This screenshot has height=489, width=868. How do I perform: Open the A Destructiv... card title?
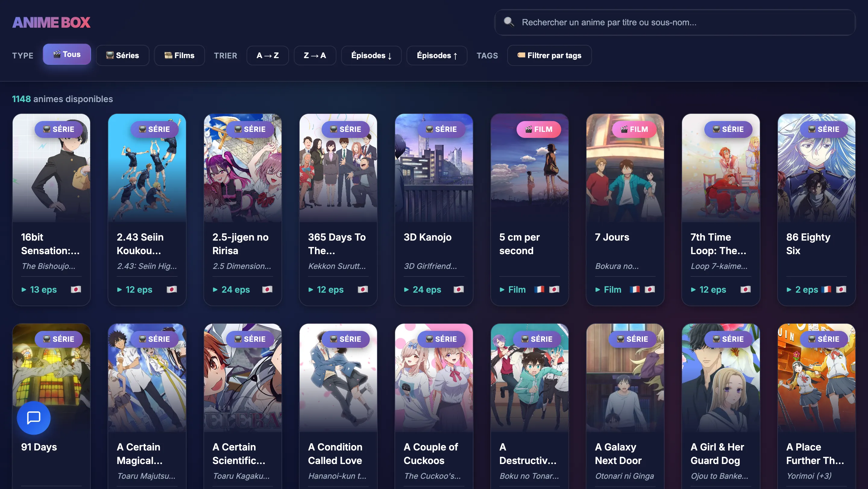coord(528,454)
